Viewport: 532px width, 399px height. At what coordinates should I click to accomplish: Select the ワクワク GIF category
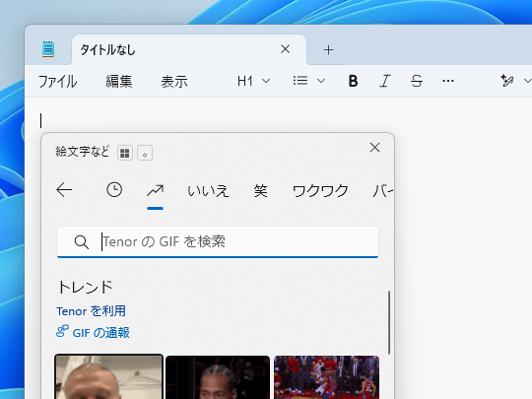[x=320, y=191]
